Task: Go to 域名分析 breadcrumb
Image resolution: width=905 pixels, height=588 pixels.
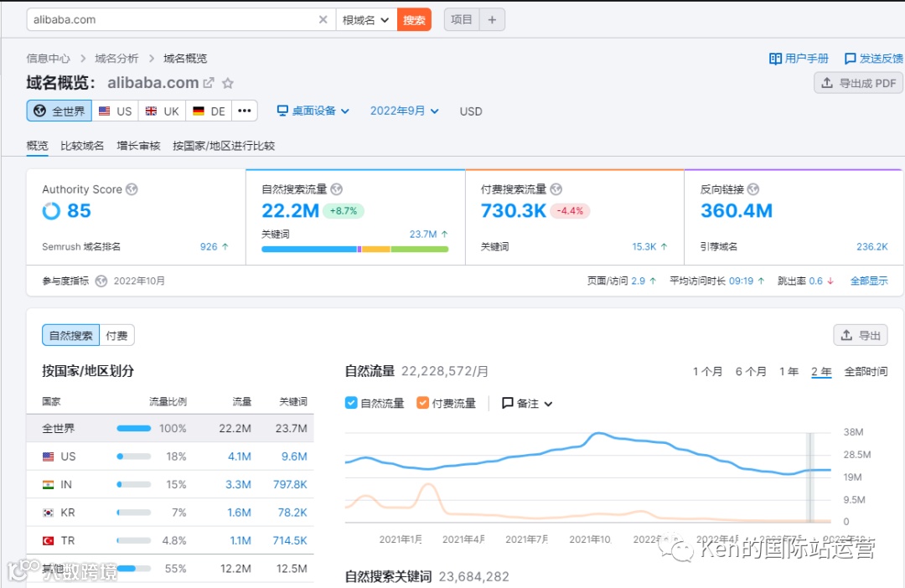Action: click(x=116, y=59)
